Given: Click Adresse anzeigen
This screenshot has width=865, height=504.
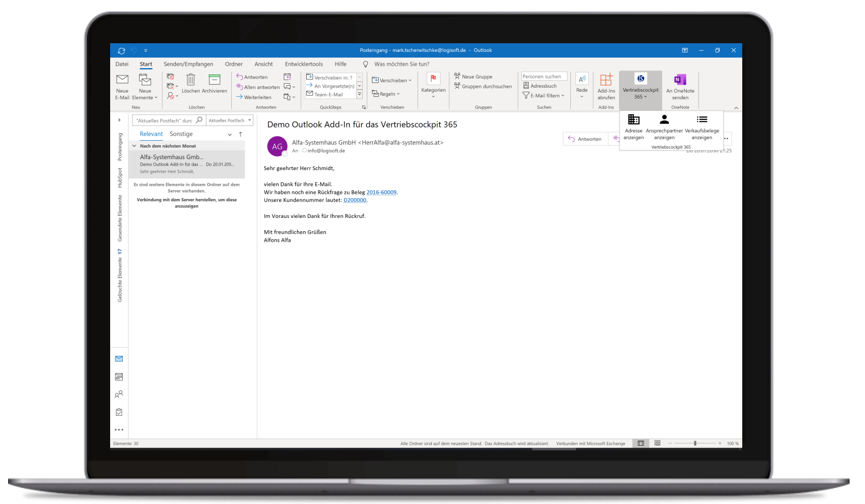Looking at the screenshot, I should coord(634,127).
